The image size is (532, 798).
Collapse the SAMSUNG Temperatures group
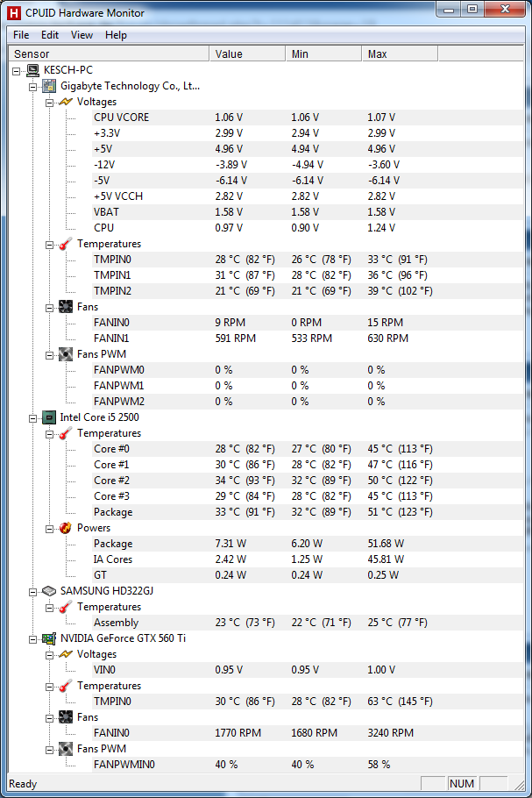(x=49, y=608)
